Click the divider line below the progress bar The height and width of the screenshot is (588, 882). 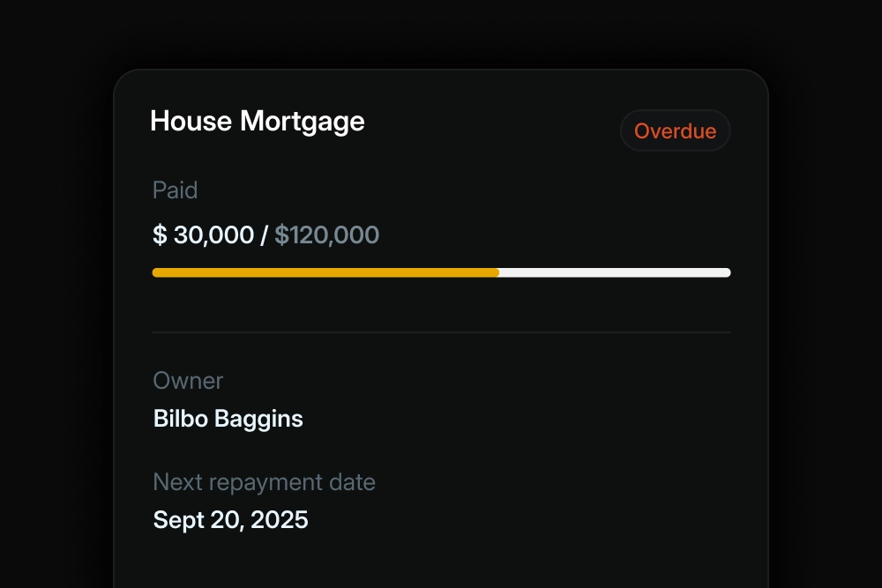point(441,332)
